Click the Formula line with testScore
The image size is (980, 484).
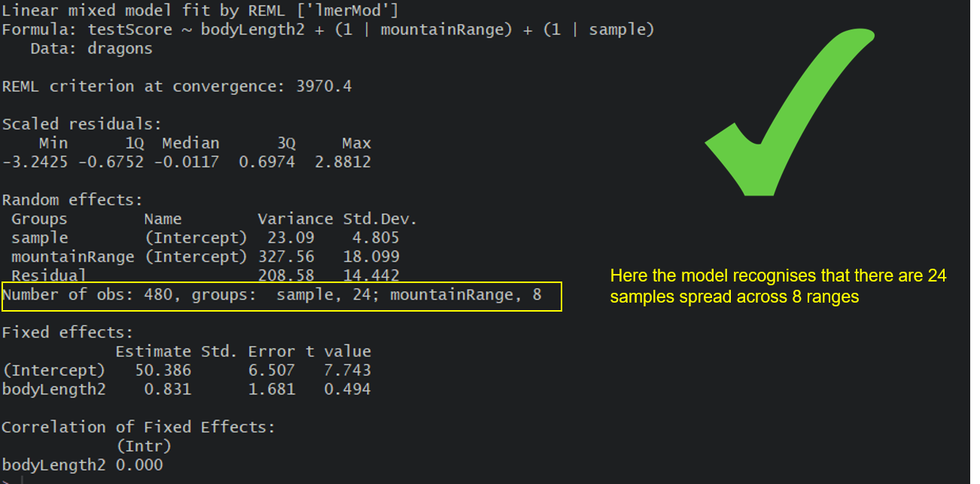click(x=328, y=30)
